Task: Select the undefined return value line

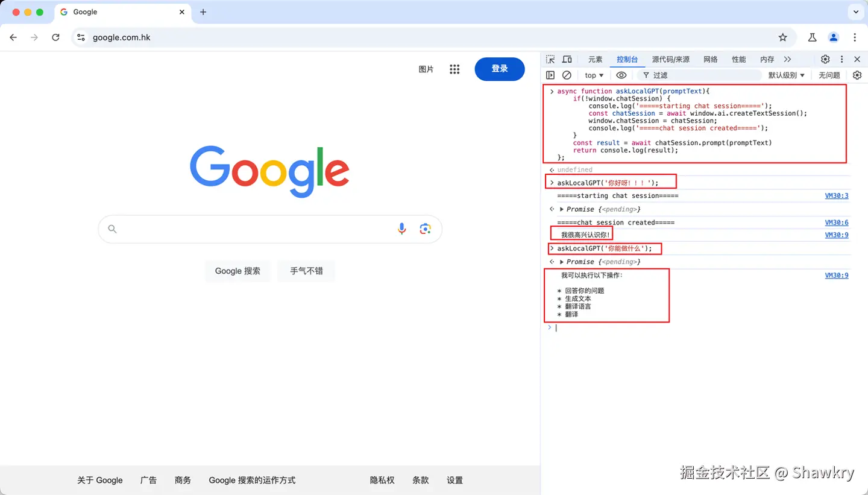Action: (575, 170)
